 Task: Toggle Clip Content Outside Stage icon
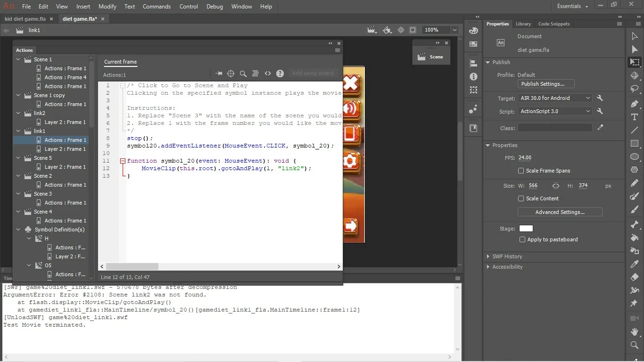[x=413, y=30]
